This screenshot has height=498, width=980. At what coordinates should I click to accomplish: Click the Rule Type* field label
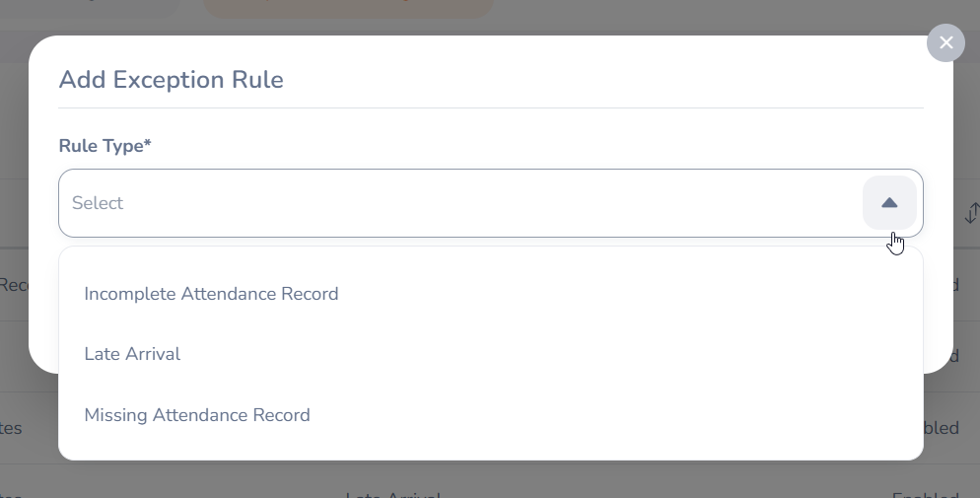(x=105, y=146)
